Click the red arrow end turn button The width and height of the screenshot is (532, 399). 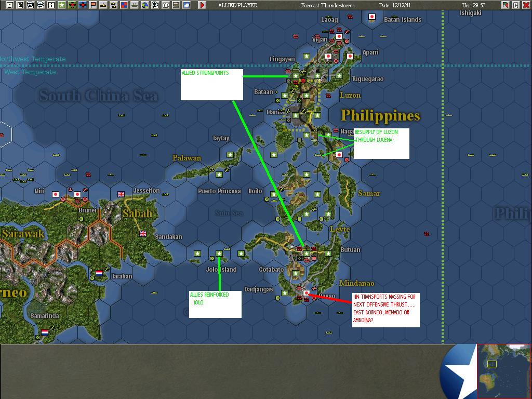[x=202, y=5]
